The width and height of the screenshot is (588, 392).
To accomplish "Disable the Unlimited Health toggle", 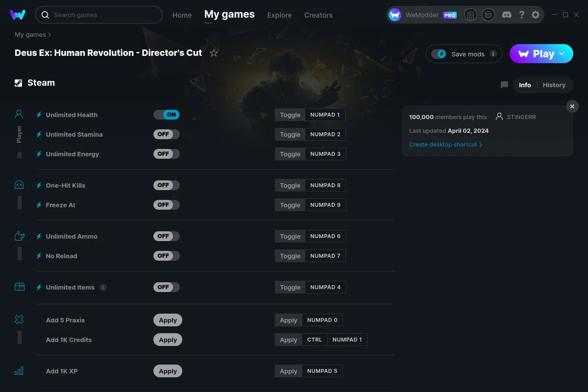I will (167, 115).
